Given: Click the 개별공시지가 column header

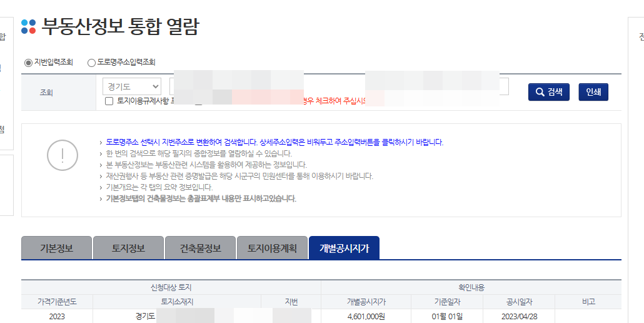Looking at the screenshot, I should pos(366,302).
